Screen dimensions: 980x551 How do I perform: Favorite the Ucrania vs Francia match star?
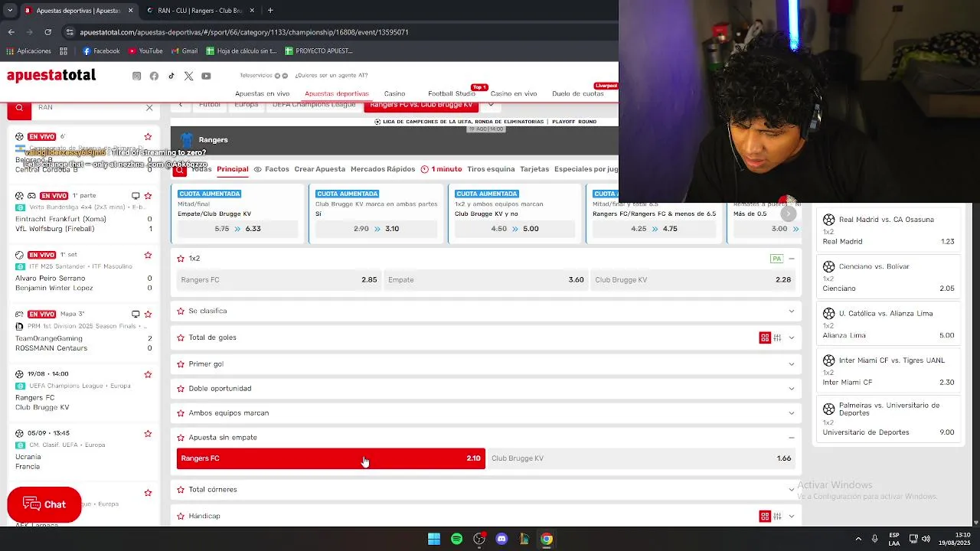point(148,433)
